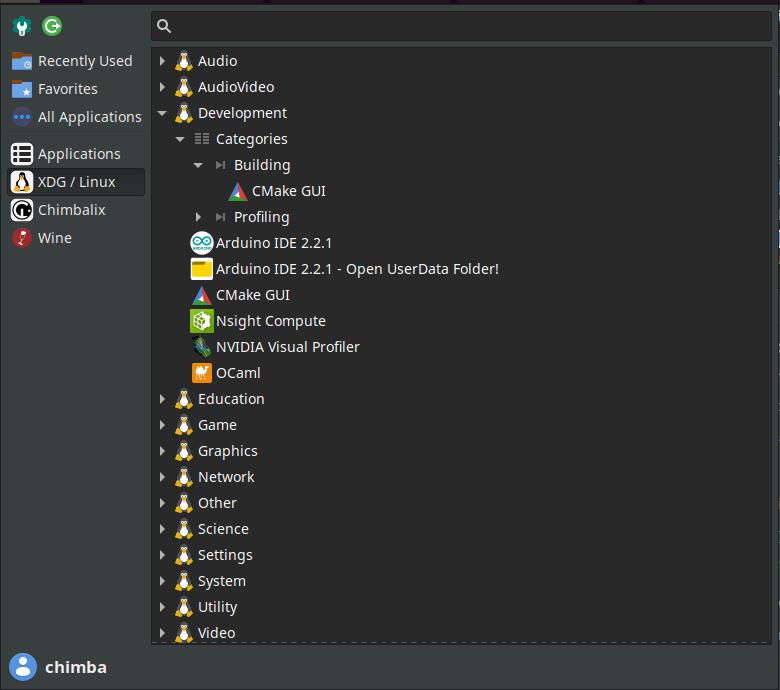This screenshot has height=690, width=780.
Task: Open the Recently Used section
Action: pyautogui.click(x=84, y=61)
